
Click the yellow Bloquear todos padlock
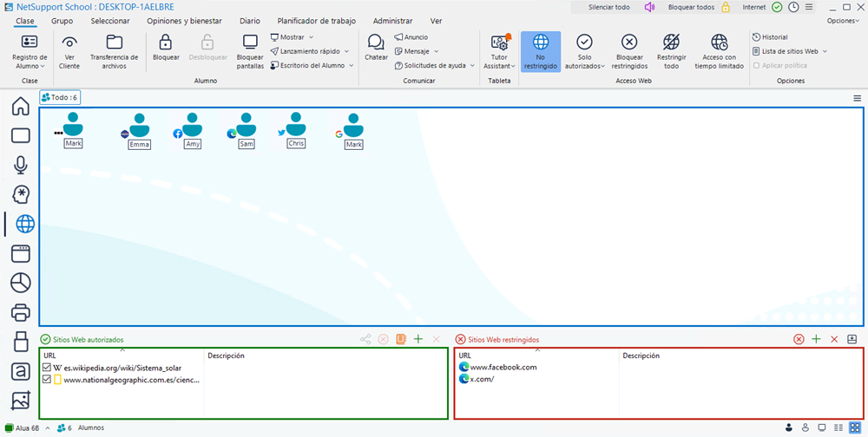[x=726, y=7]
